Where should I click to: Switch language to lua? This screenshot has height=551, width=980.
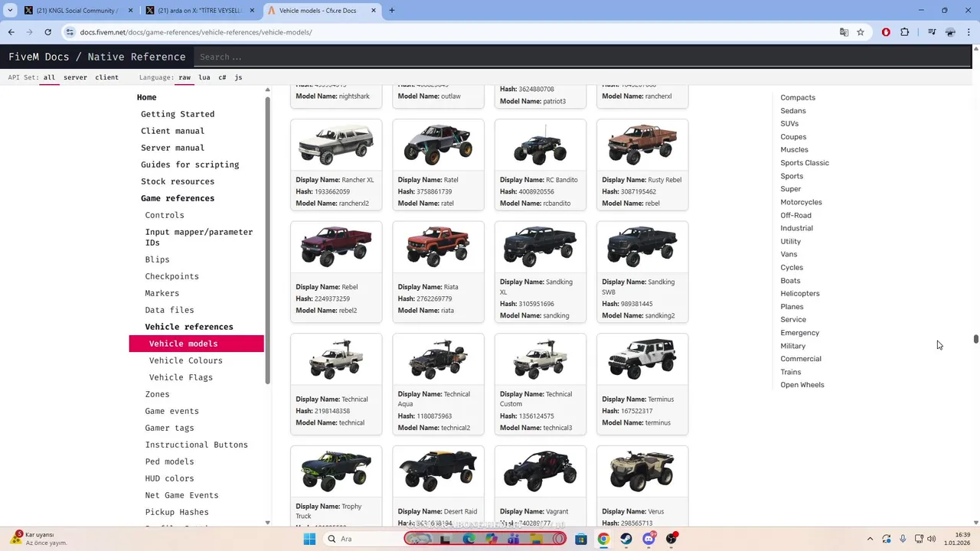click(x=204, y=77)
